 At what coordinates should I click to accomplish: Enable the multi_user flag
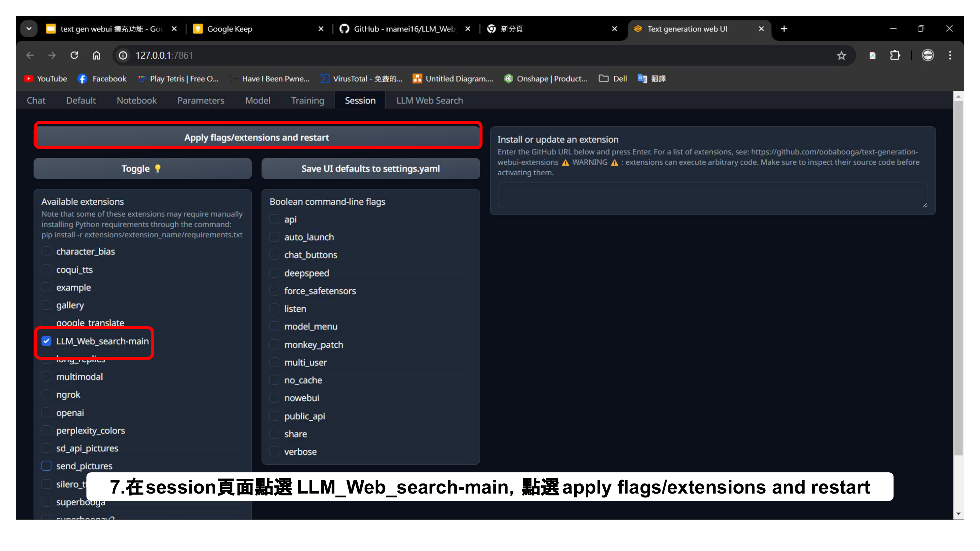click(x=274, y=362)
